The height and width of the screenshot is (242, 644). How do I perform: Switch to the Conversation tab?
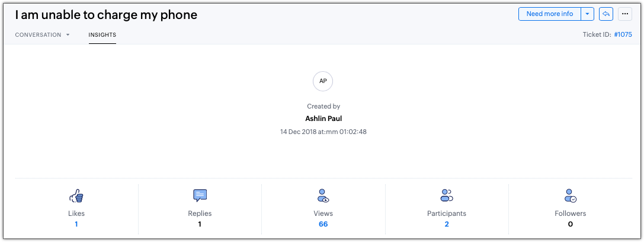[38, 35]
